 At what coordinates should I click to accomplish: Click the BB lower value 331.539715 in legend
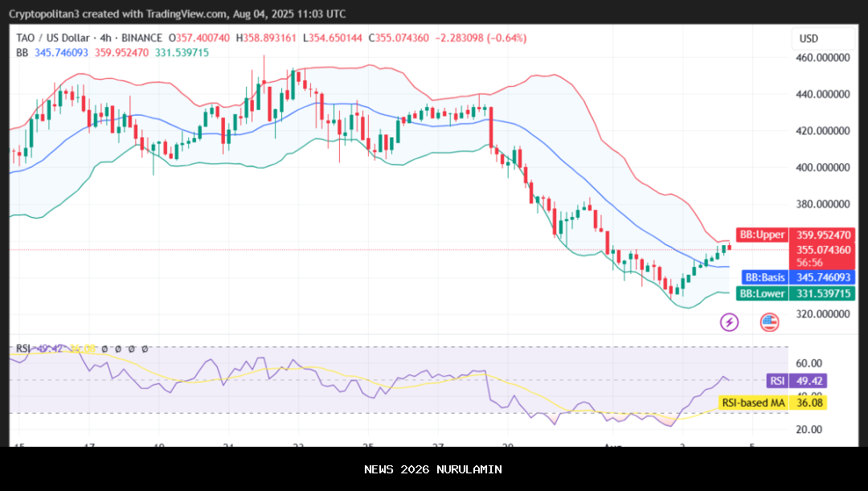182,52
